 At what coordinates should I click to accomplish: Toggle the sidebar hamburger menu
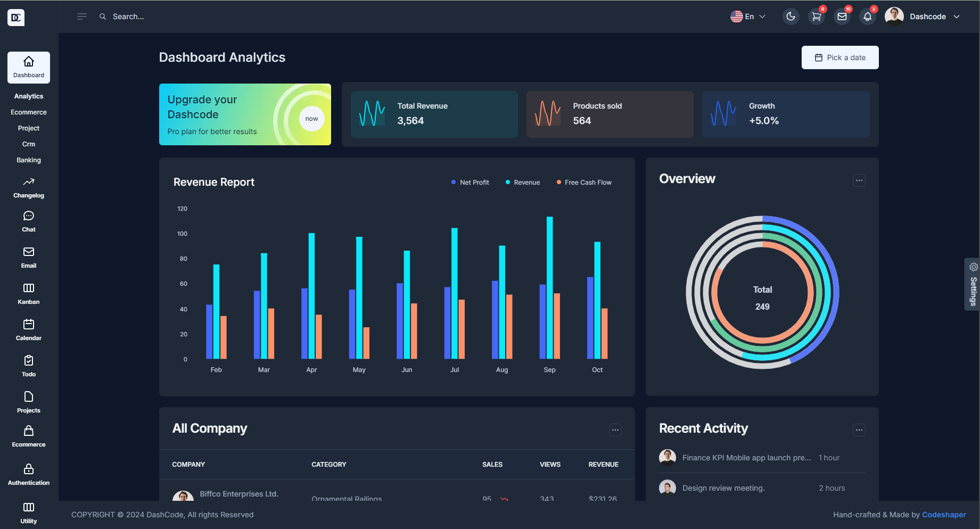[82, 16]
